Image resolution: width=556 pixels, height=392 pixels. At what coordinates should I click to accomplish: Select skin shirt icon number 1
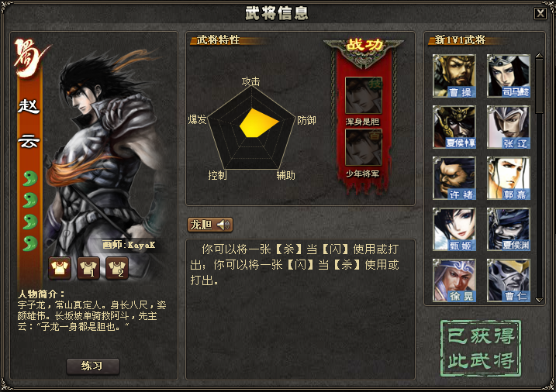88,268
